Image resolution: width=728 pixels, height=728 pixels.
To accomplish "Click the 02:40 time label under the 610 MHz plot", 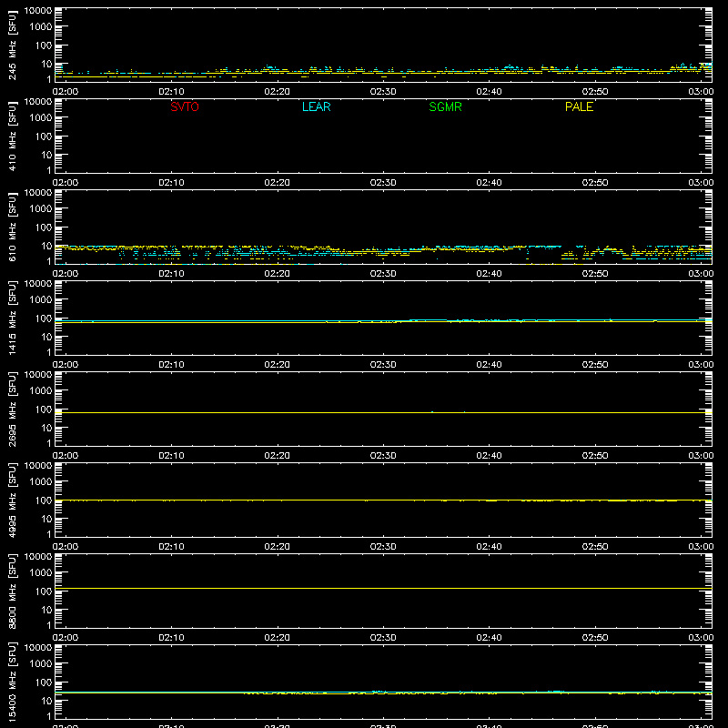I will pyautogui.click(x=489, y=274).
